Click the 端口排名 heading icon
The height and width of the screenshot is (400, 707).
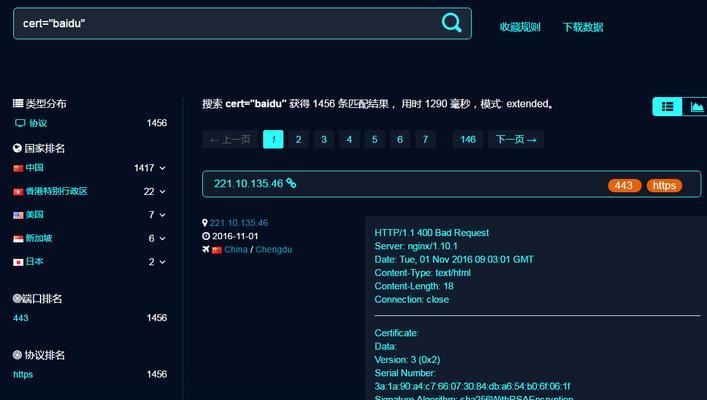tap(17, 298)
